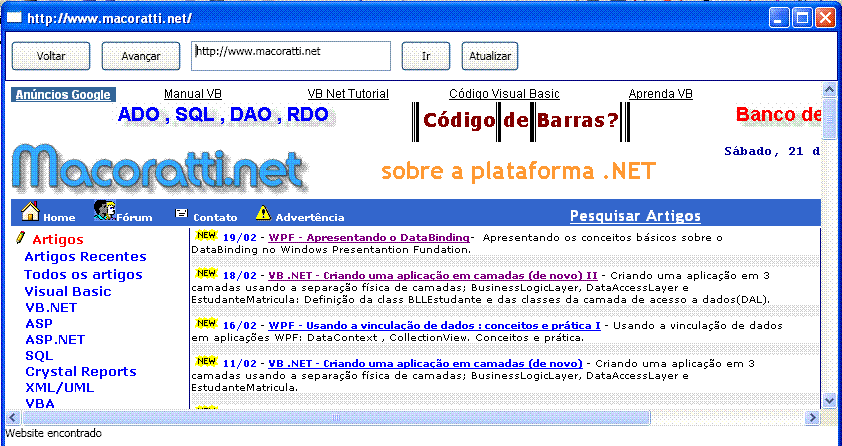Click the NEW badge for 19/02 article
This screenshot has height=446, width=842.
tap(206, 235)
